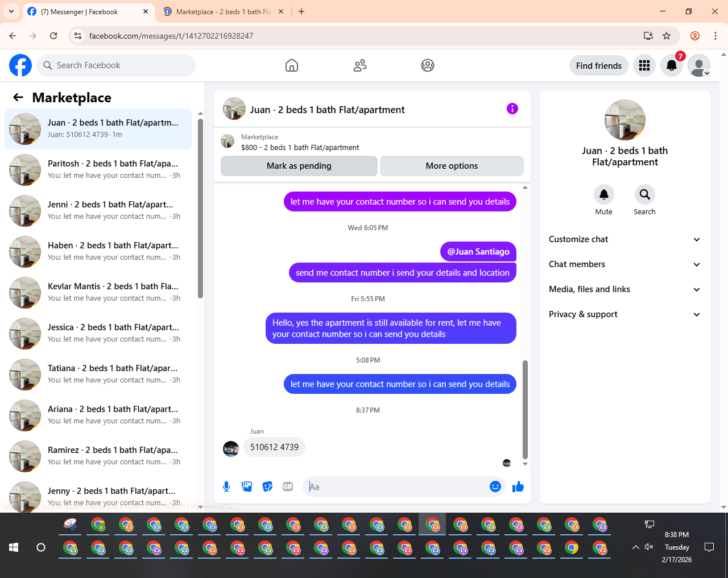728x578 pixels.
Task: Click Mark as pending button
Action: point(299,166)
